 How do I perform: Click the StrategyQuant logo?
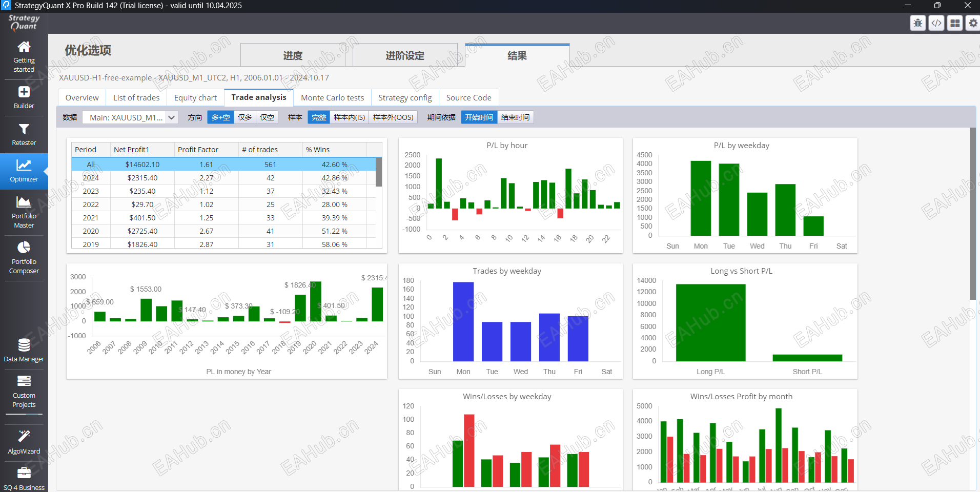click(24, 23)
